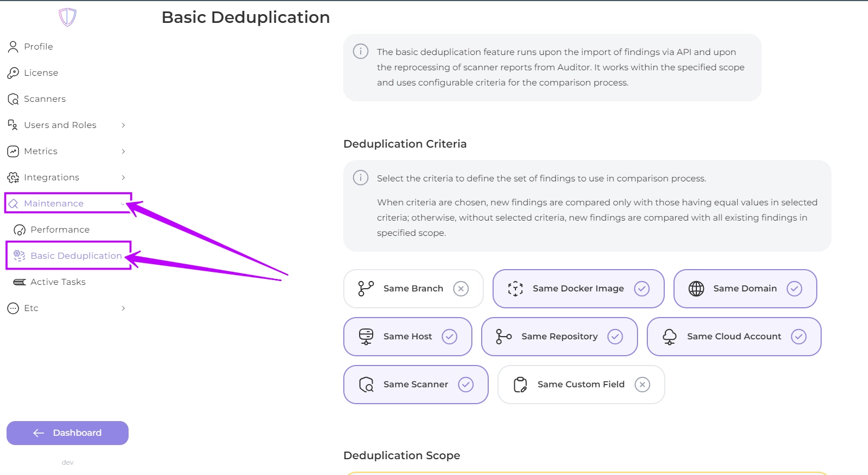This screenshot has width=868, height=475.
Task: Disable the Same Docker Image checkmark
Action: click(642, 289)
